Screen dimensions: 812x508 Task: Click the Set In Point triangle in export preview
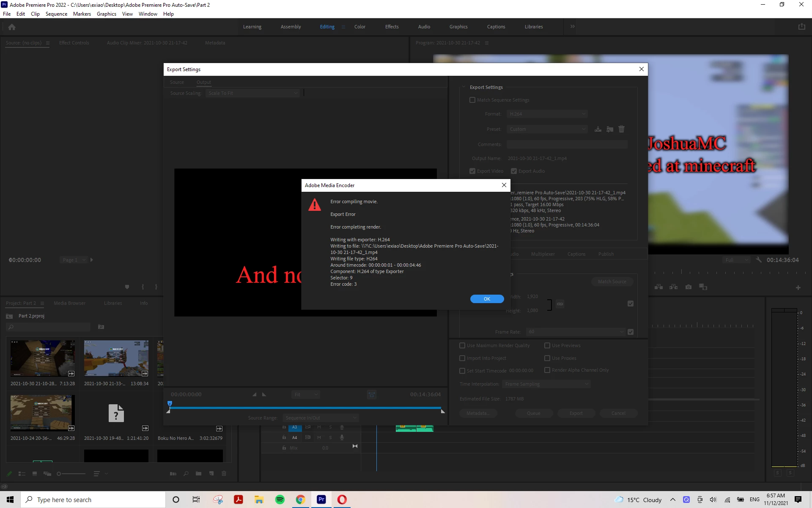[254, 395]
